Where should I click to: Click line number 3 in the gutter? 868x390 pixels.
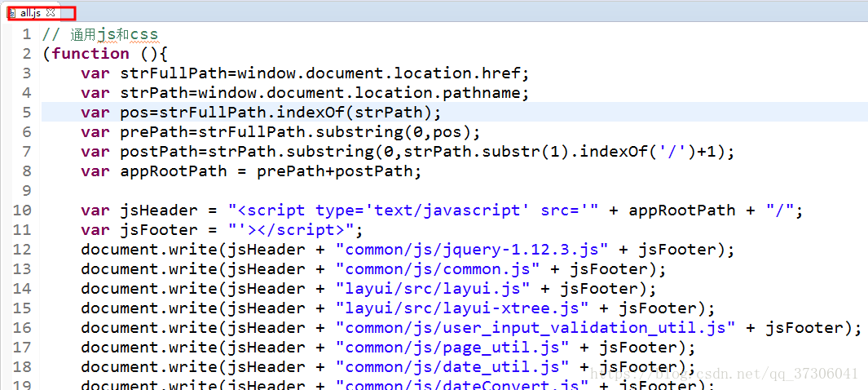[27, 73]
